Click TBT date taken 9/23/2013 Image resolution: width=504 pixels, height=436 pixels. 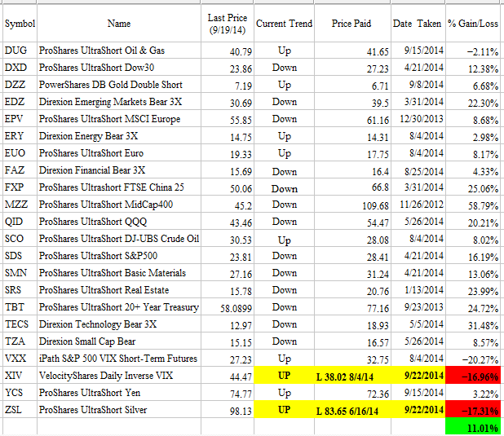(418, 307)
